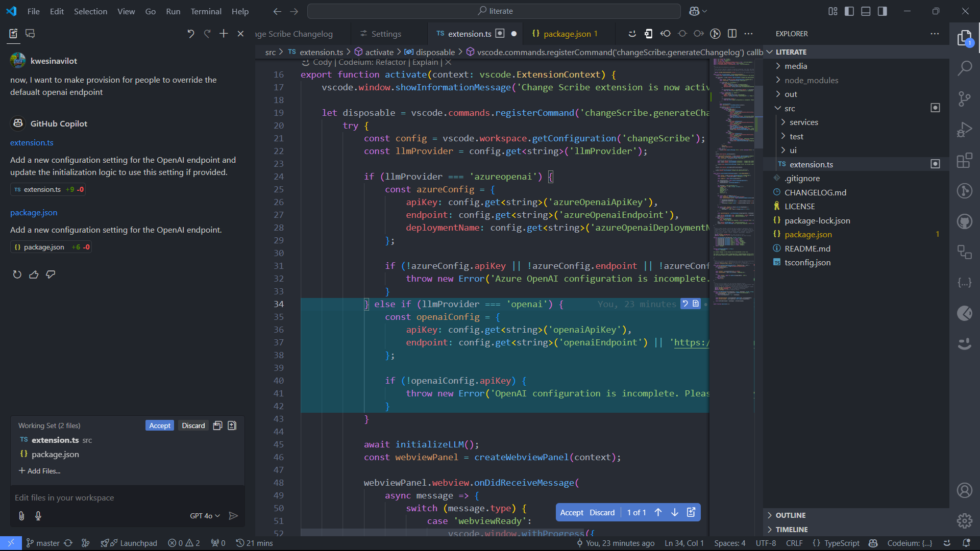Toggle the primary side bar layout

pos(849,11)
